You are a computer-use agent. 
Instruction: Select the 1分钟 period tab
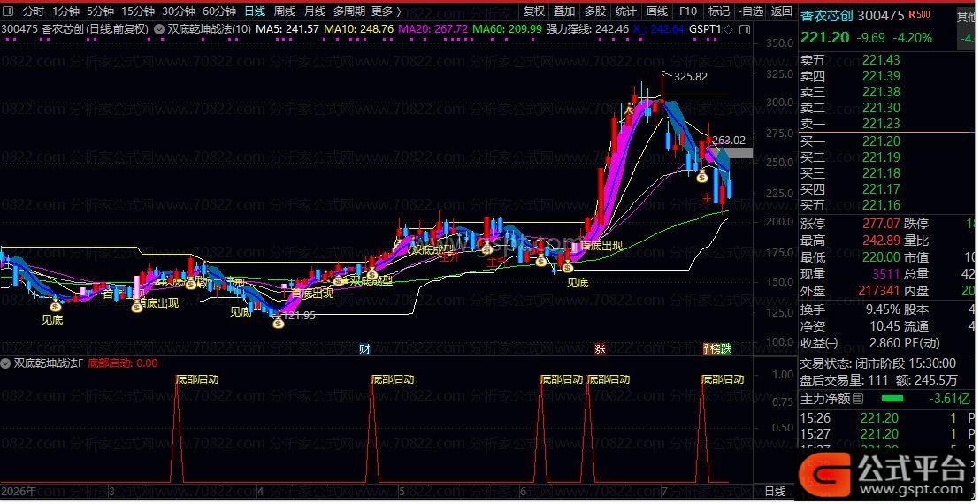(65, 11)
